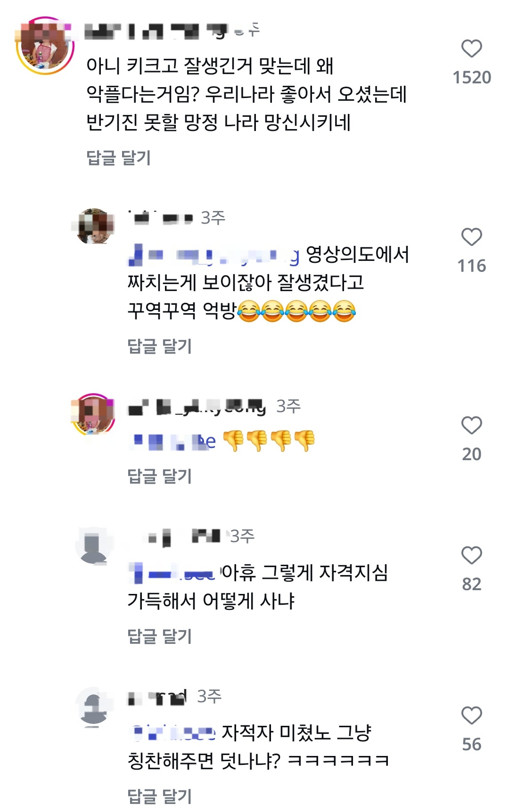Click the blue mention before 자적자 미쳤노
This screenshot has width=509, height=812.
coord(172,733)
